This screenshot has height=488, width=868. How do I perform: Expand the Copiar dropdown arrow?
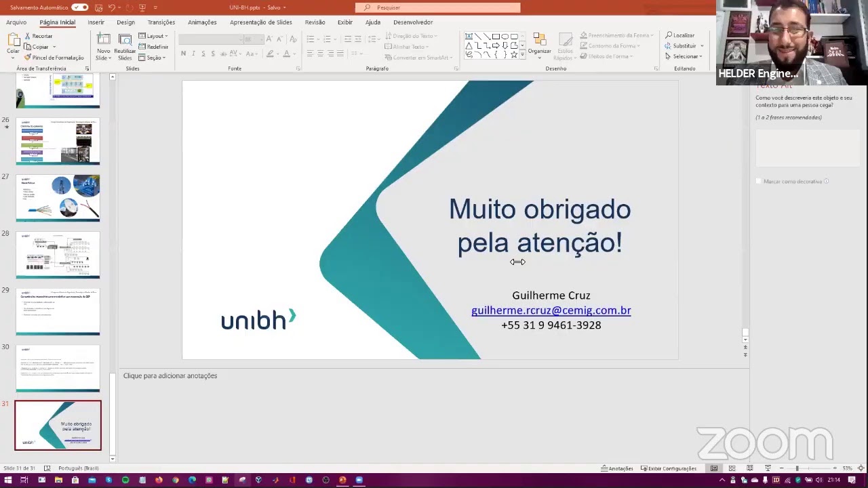54,47
